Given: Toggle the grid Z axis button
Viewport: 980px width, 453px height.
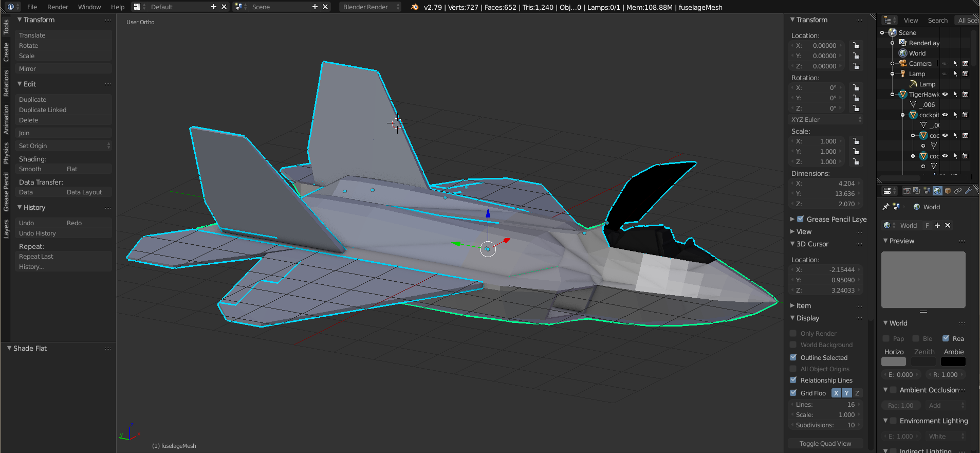Looking at the screenshot, I should pos(857,393).
